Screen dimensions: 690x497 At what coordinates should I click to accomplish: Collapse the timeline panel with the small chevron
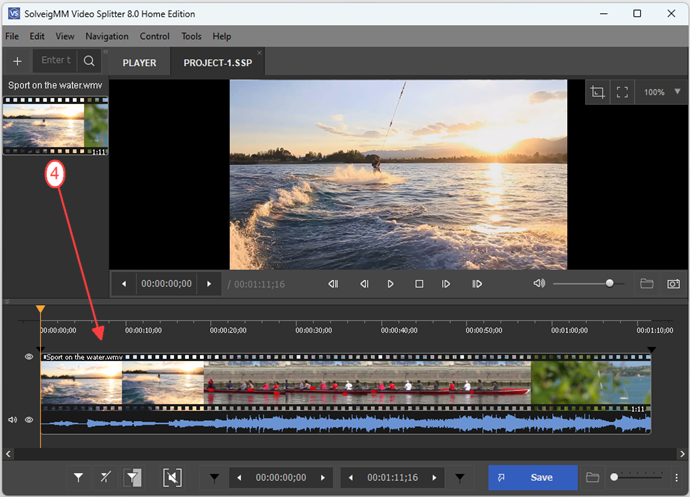pyautogui.click(x=7, y=302)
